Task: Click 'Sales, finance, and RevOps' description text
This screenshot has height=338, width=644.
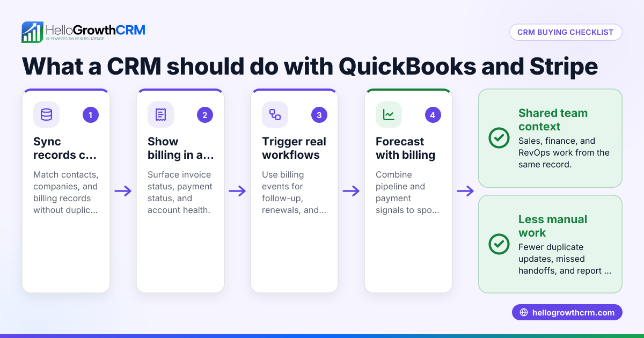Action: tap(564, 152)
